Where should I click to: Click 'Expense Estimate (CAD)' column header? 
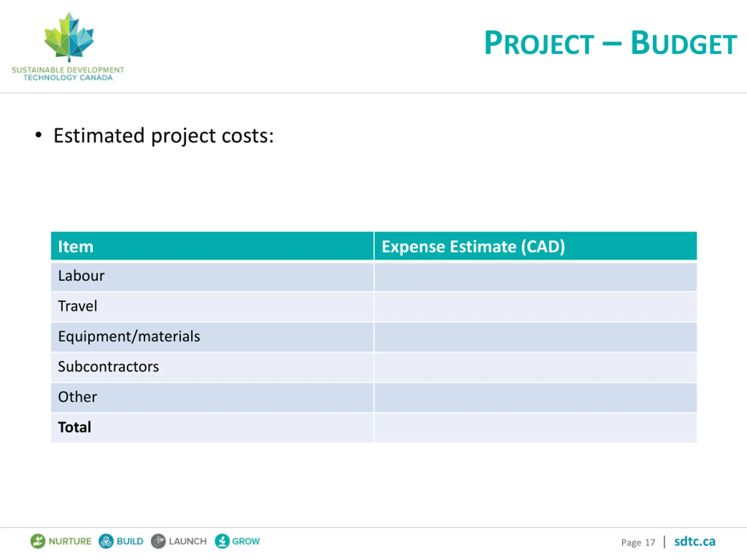(536, 246)
